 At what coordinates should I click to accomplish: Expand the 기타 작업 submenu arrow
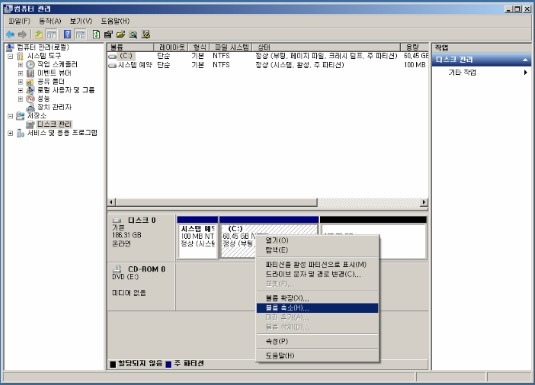click(525, 72)
